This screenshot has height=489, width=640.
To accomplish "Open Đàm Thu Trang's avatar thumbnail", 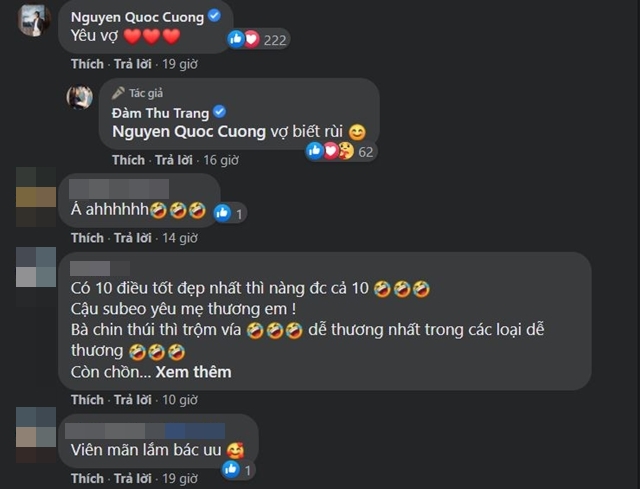I will point(80,97).
